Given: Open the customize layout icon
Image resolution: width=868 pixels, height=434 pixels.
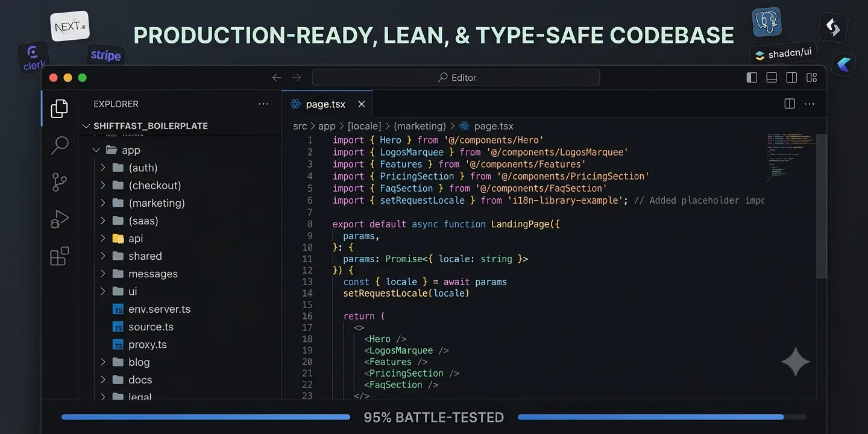Looking at the screenshot, I should click(x=811, y=77).
